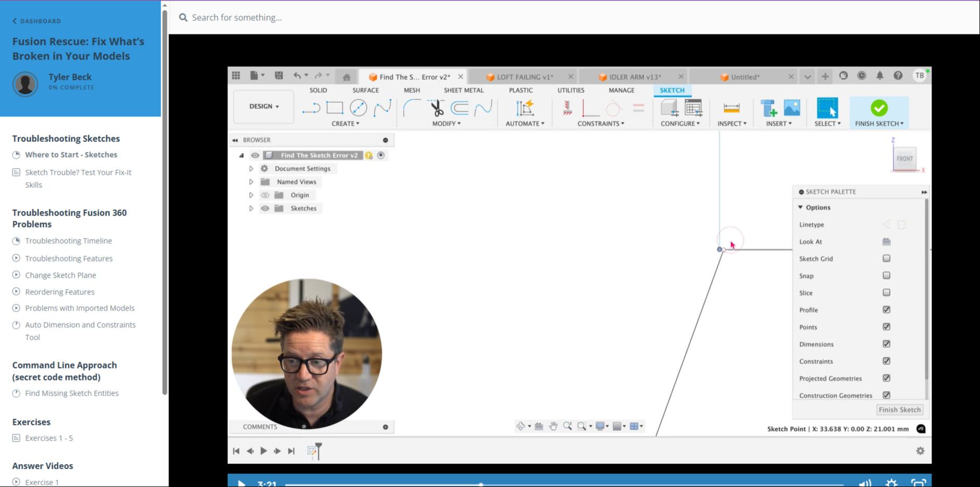Uncheck the Points checkbox
This screenshot has width=980, height=487.
pos(886,327)
